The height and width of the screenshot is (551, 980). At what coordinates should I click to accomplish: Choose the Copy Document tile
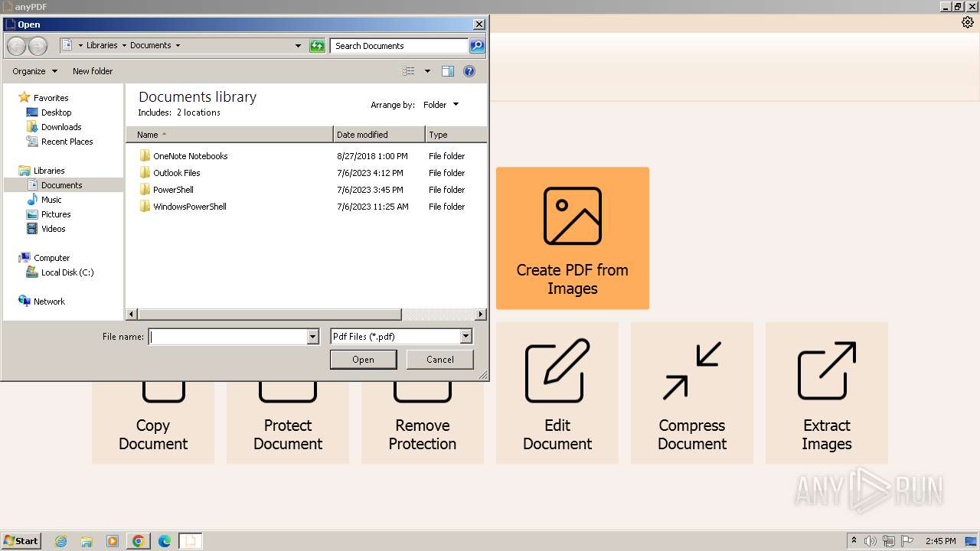tap(153, 422)
